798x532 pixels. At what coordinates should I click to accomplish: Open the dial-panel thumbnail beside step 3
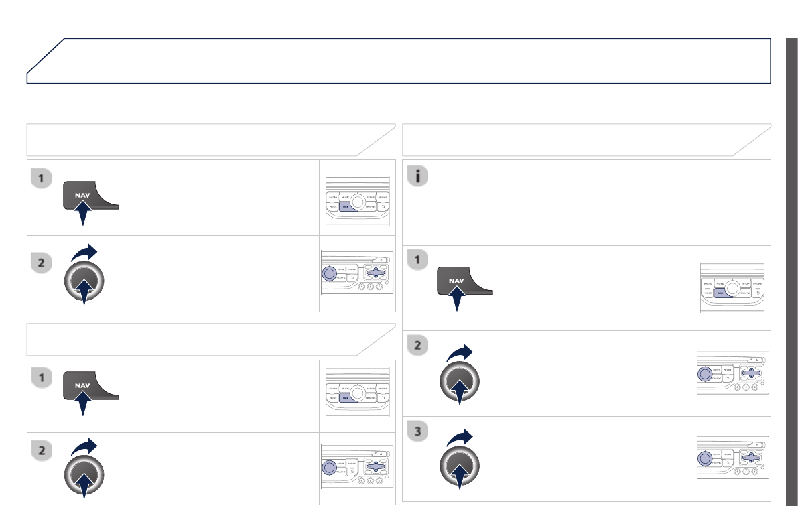[x=732, y=459]
